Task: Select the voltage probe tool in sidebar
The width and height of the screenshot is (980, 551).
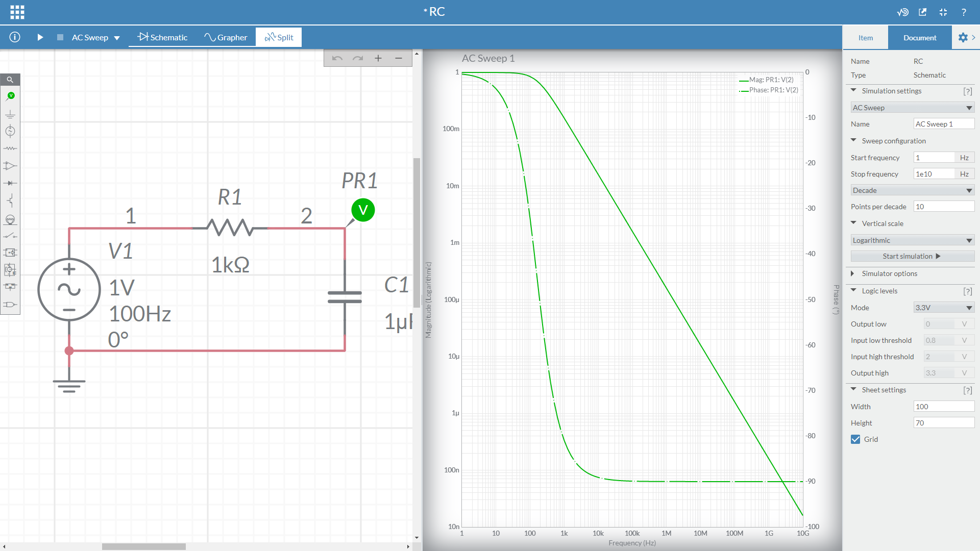Action: click(10, 96)
